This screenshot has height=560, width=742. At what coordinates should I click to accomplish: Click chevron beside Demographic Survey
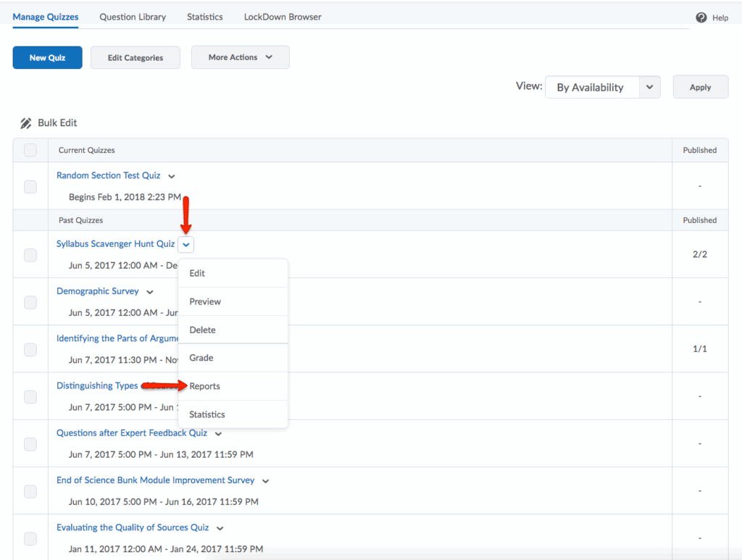pyautogui.click(x=150, y=292)
